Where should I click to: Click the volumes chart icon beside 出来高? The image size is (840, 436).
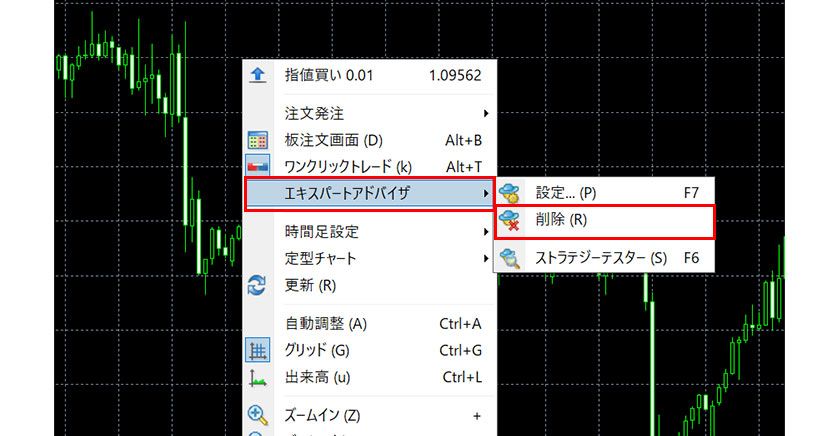[258, 378]
